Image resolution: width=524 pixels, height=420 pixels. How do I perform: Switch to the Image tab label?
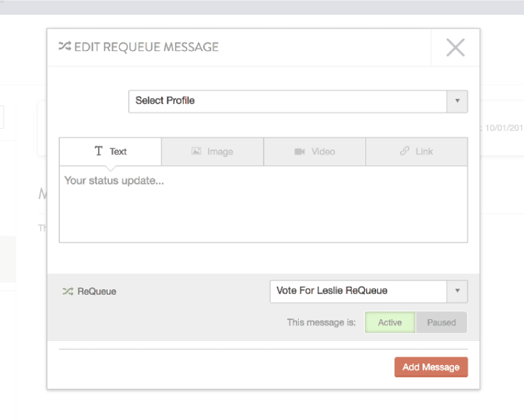(x=220, y=152)
